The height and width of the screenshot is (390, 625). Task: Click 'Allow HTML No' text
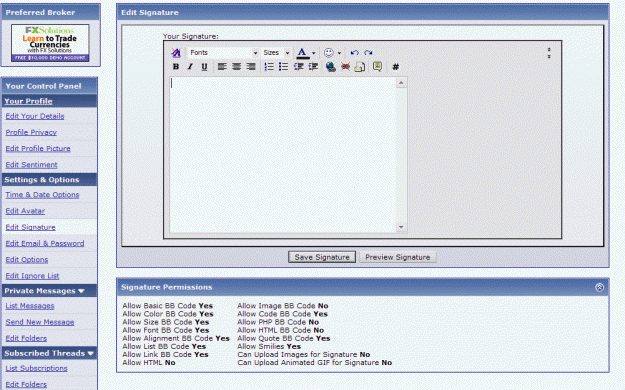tap(149, 362)
